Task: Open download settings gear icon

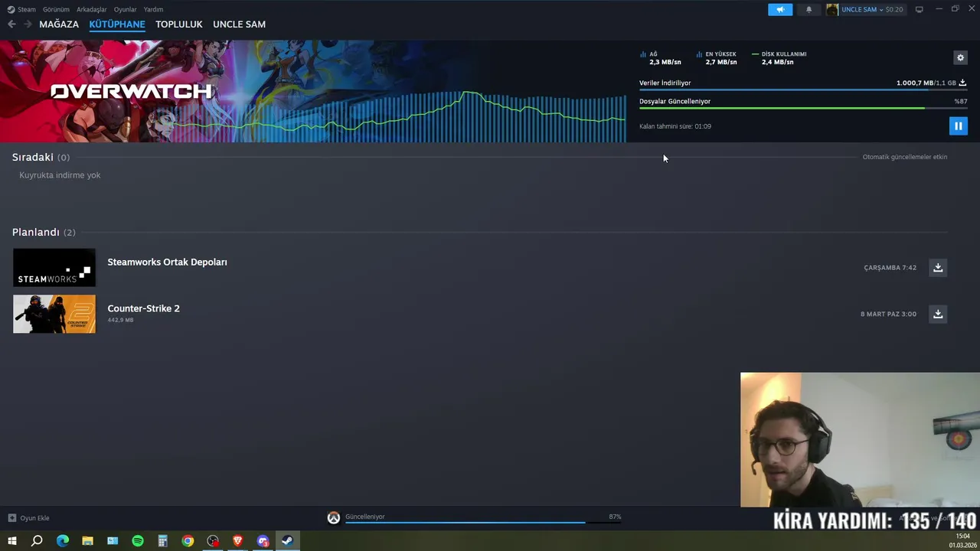Action: tap(960, 57)
